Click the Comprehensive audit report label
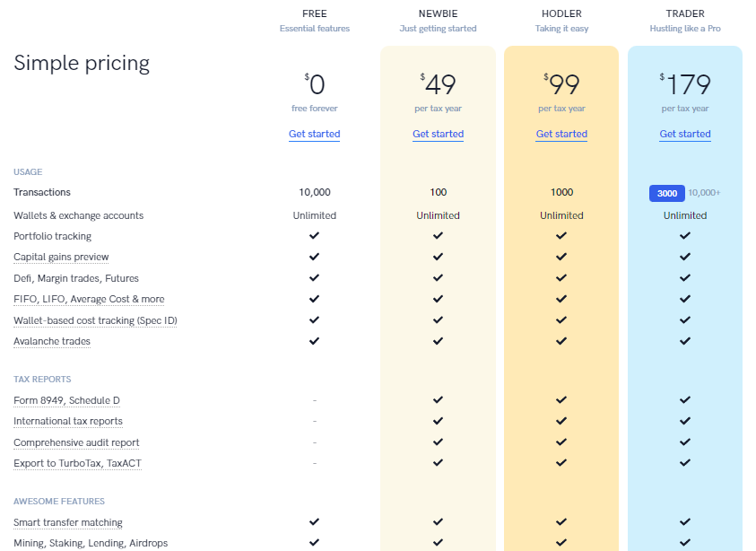 (76, 442)
